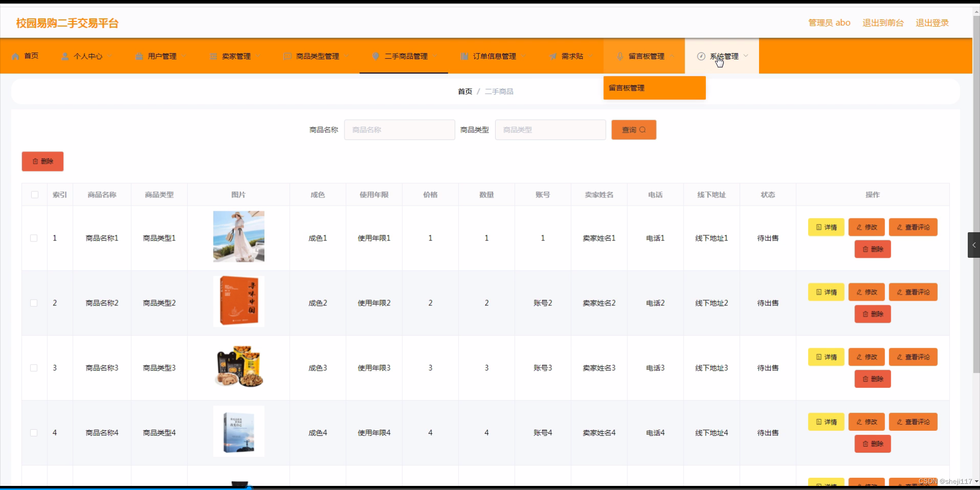Select 留言板管理 submenu entry in dropdown
The image size is (980, 490).
tap(654, 88)
